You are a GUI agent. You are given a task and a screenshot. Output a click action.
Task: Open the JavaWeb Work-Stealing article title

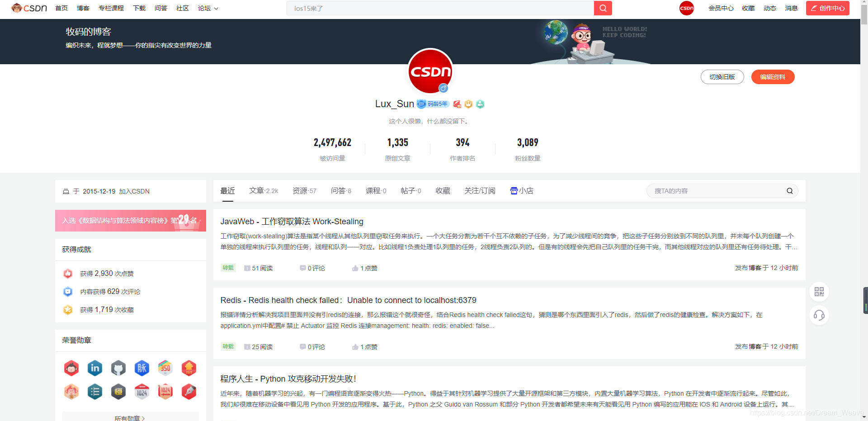[x=292, y=222]
